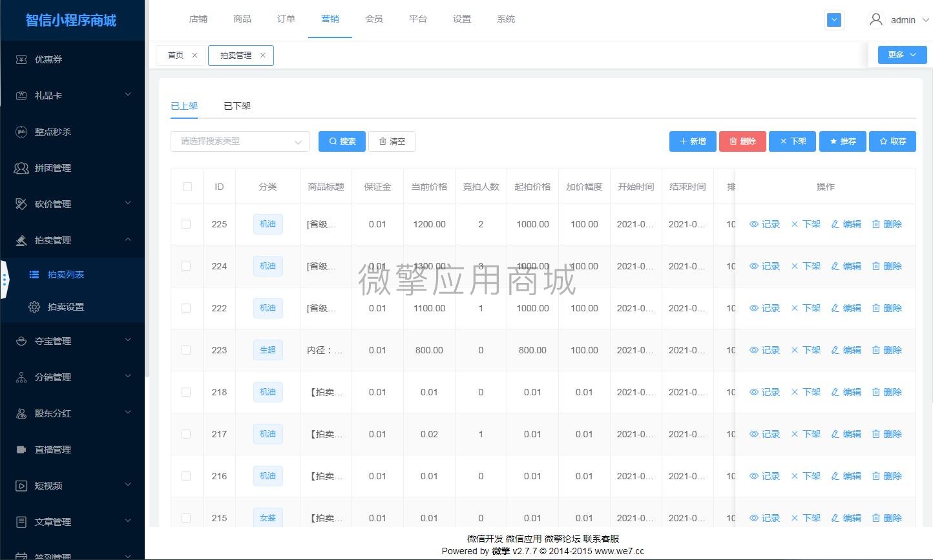
Task: Click the X 下架 icon for ID 223
Action: pos(795,350)
